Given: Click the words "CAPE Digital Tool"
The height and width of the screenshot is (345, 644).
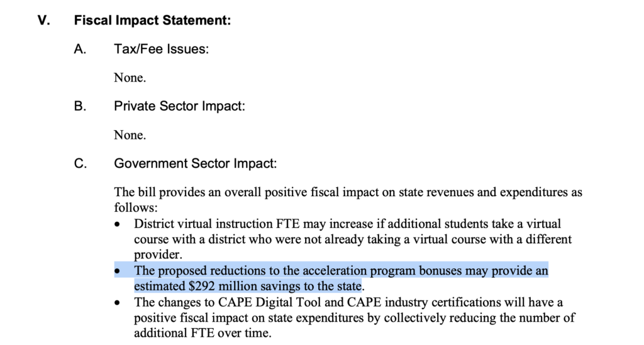Looking at the screenshot, I should click(x=281, y=302).
